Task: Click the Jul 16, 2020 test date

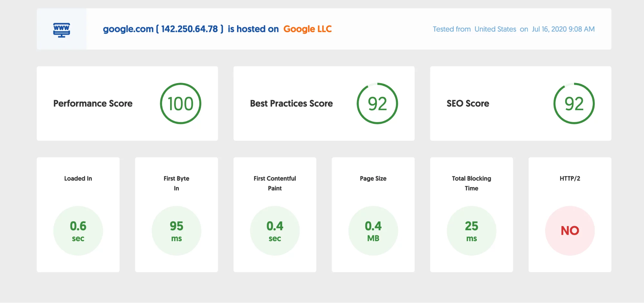Action: pos(563,29)
